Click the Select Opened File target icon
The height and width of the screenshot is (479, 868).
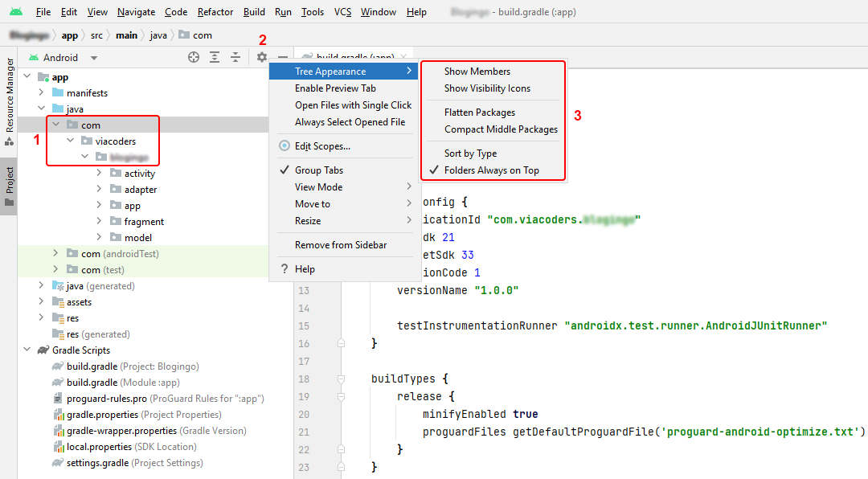[x=194, y=57]
